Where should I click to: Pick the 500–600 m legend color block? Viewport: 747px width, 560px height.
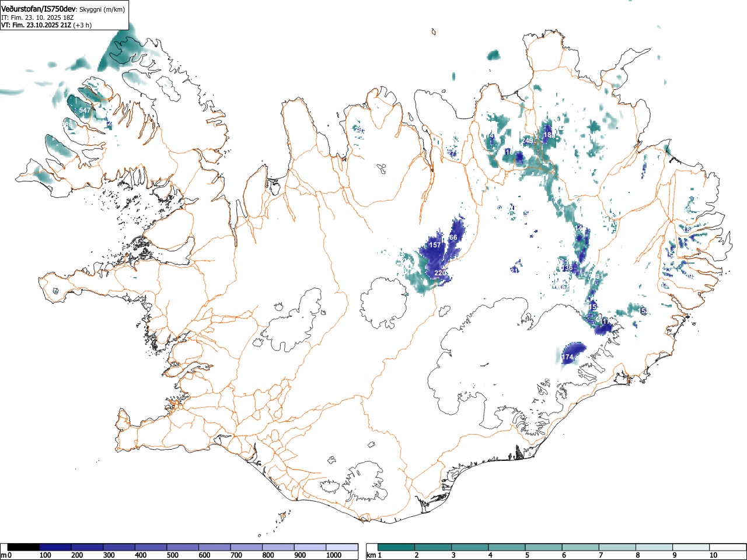(x=183, y=547)
